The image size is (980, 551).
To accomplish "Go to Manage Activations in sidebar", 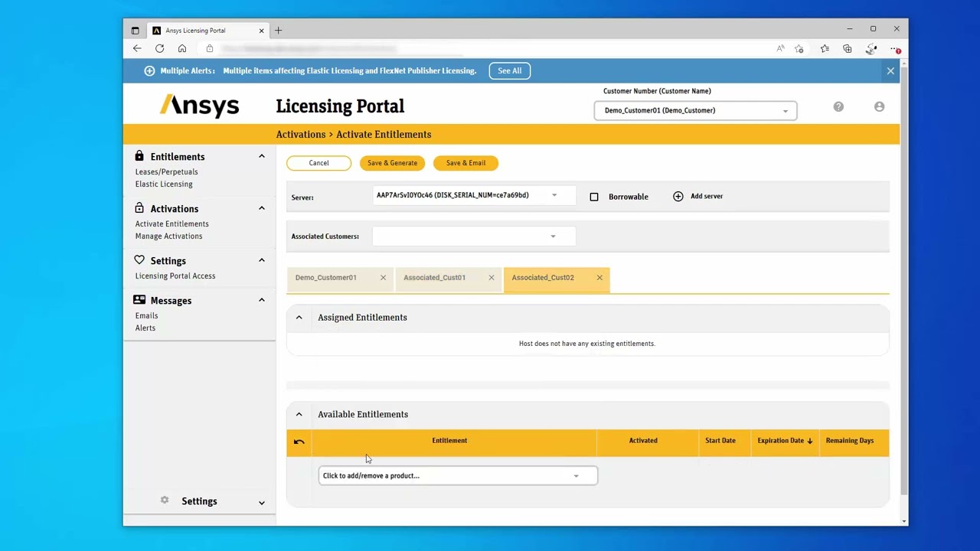I will [169, 236].
